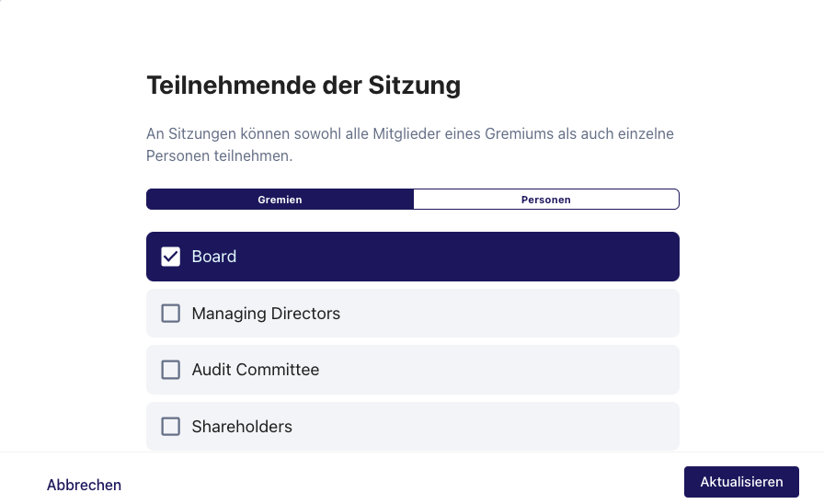Click the Abbrechen link
The height and width of the screenshot is (504, 824).
(84, 485)
